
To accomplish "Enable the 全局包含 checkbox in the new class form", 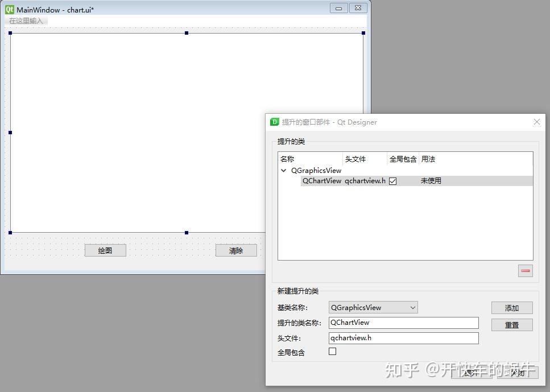I will [332, 352].
